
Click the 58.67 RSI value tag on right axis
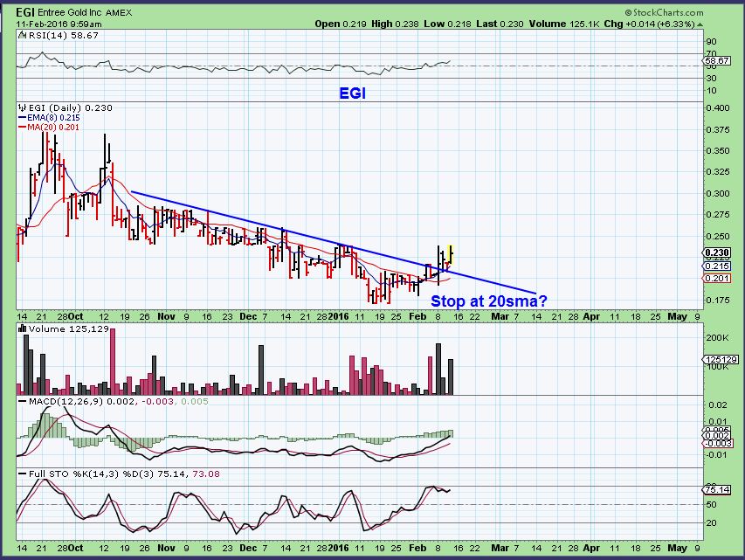(x=717, y=61)
